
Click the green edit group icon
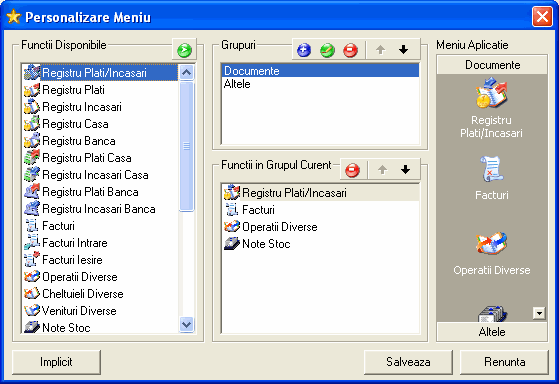[327, 50]
